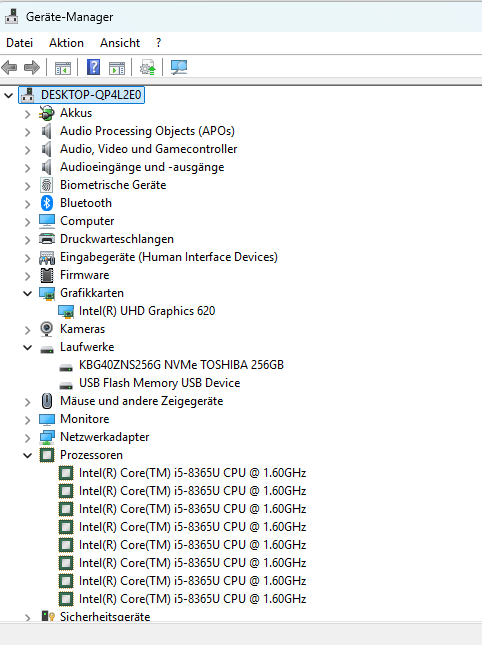The width and height of the screenshot is (482, 645).
Task: Click the Prozessoren CPU icon
Action: pos(47,455)
